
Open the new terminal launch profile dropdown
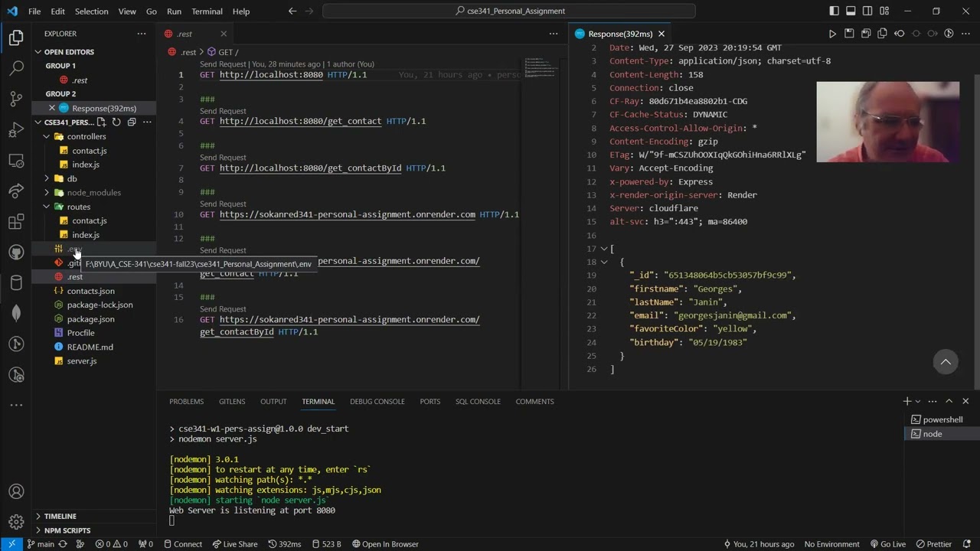click(920, 401)
